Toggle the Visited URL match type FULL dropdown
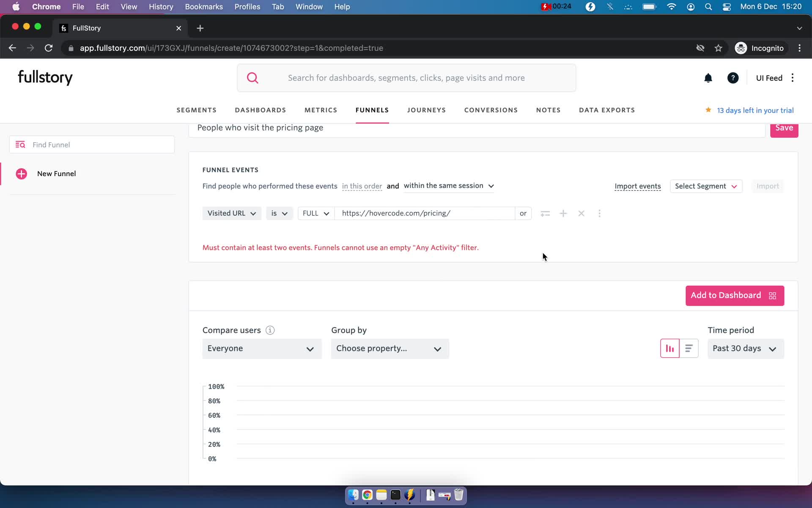The width and height of the screenshot is (812, 508). (x=315, y=213)
